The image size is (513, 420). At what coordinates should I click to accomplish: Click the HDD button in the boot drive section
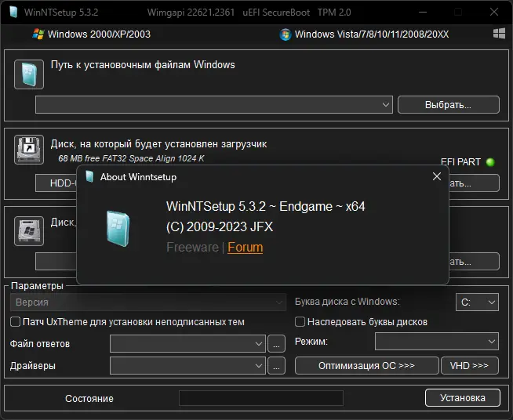56,183
